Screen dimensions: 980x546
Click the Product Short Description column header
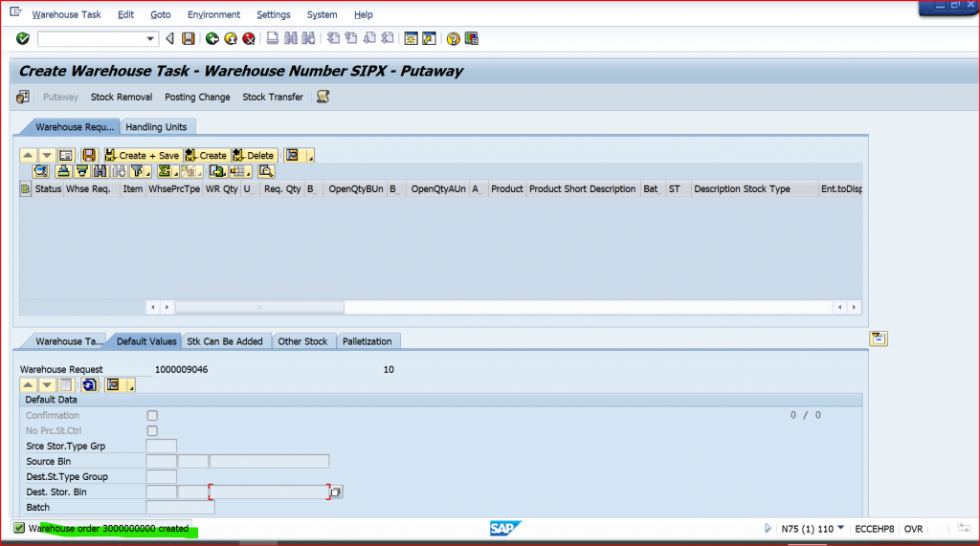(x=583, y=188)
